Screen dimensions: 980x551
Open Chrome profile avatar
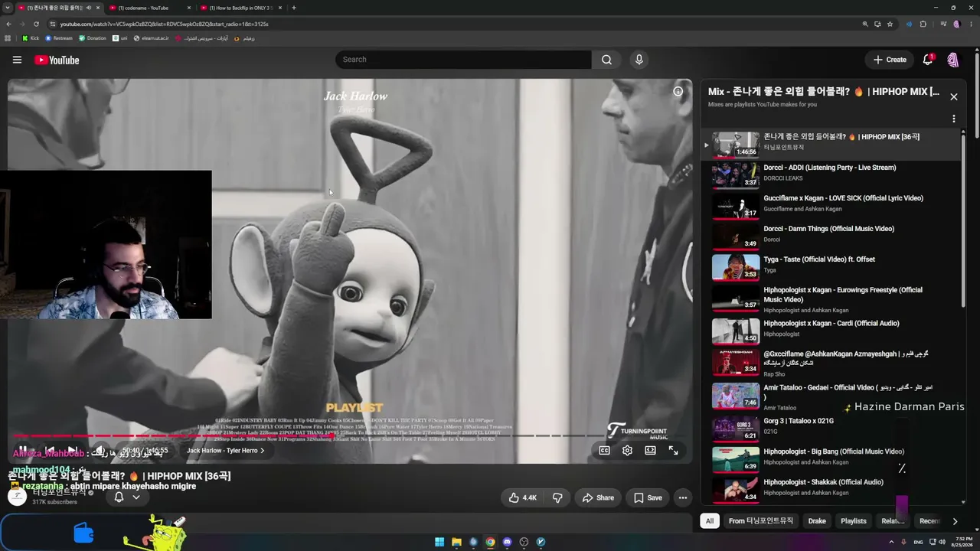click(956, 24)
